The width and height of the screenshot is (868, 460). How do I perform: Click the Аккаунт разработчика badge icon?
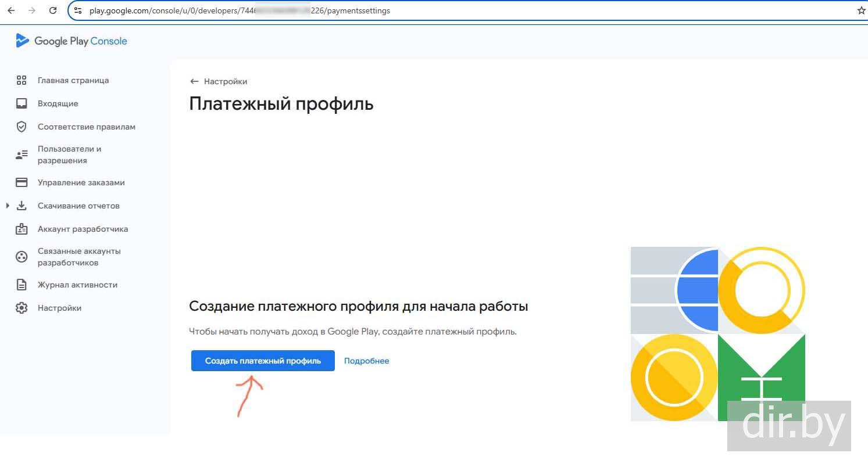tap(22, 229)
